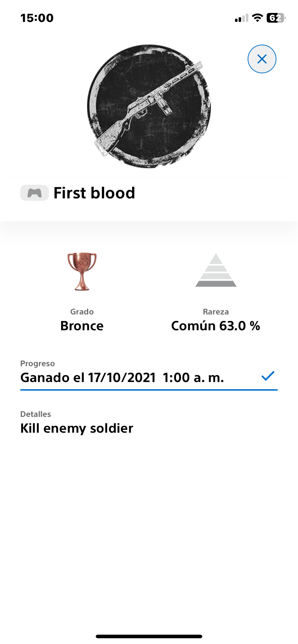Tap the rarity pyramid icon
The image size is (298, 644).
click(216, 271)
